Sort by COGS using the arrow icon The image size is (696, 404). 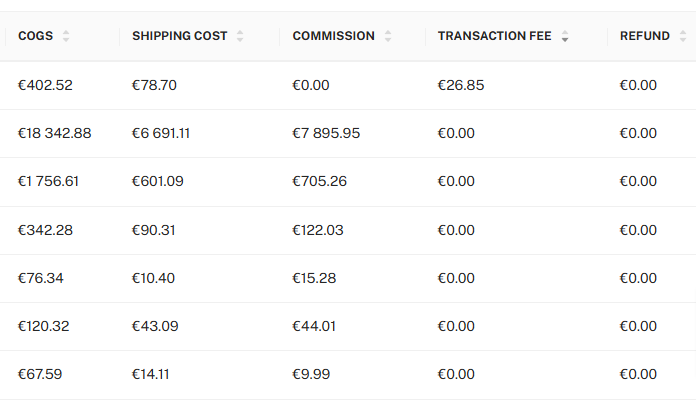pos(66,36)
